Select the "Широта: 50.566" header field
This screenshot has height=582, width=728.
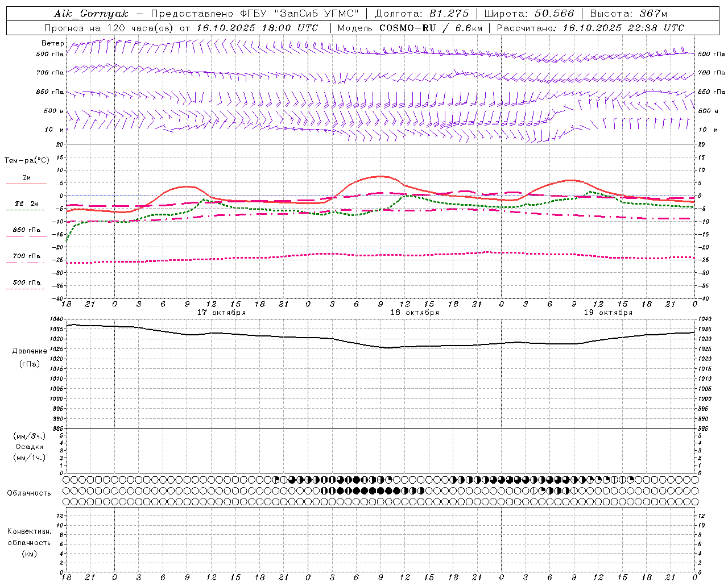click(529, 14)
